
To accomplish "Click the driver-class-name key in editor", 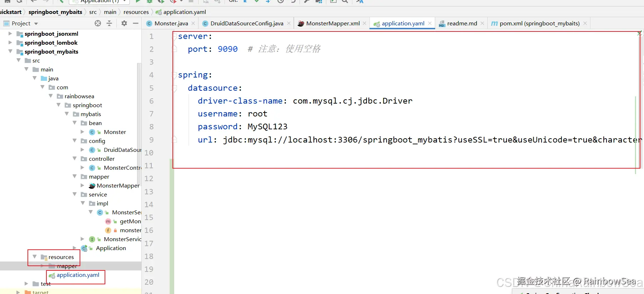I will point(240,101).
